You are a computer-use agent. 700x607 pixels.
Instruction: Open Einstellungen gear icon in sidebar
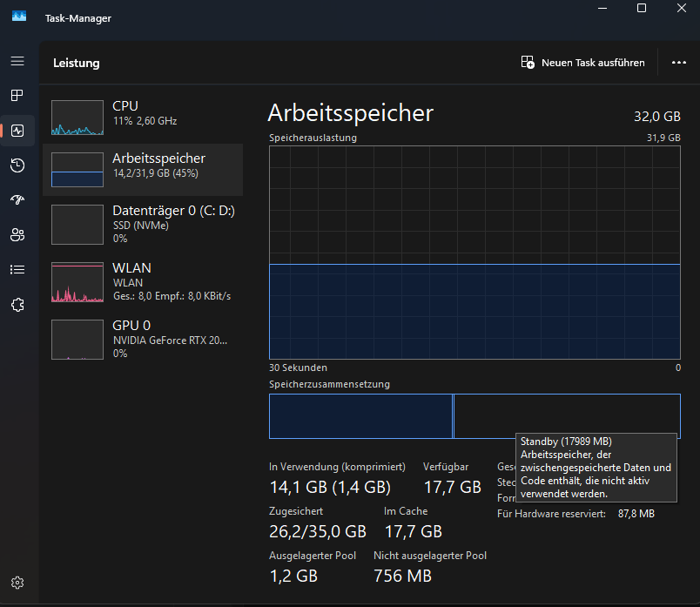pos(17,583)
